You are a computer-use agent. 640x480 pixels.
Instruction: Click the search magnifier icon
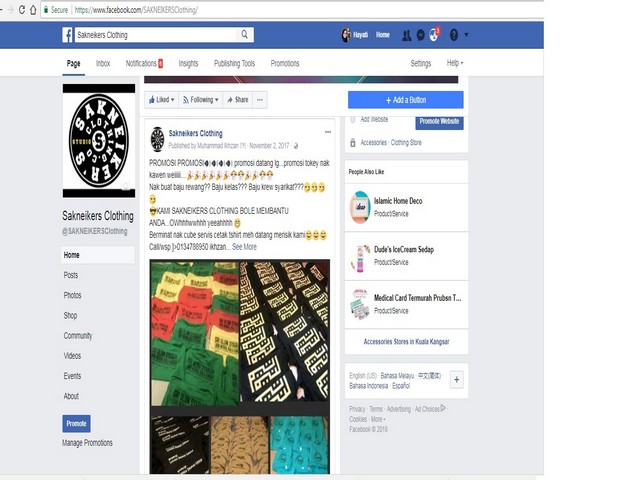pos(244,34)
